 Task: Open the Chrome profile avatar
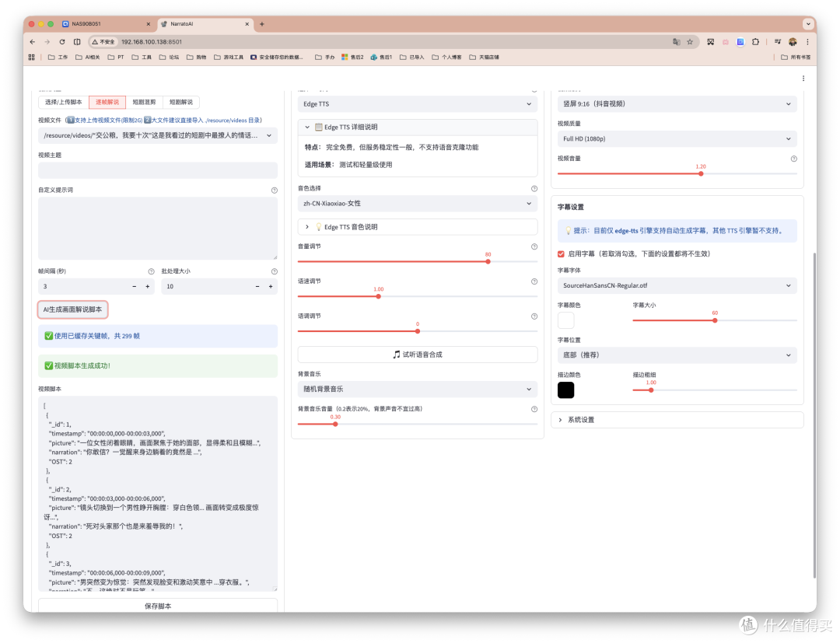pyautogui.click(x=793, y=42)
